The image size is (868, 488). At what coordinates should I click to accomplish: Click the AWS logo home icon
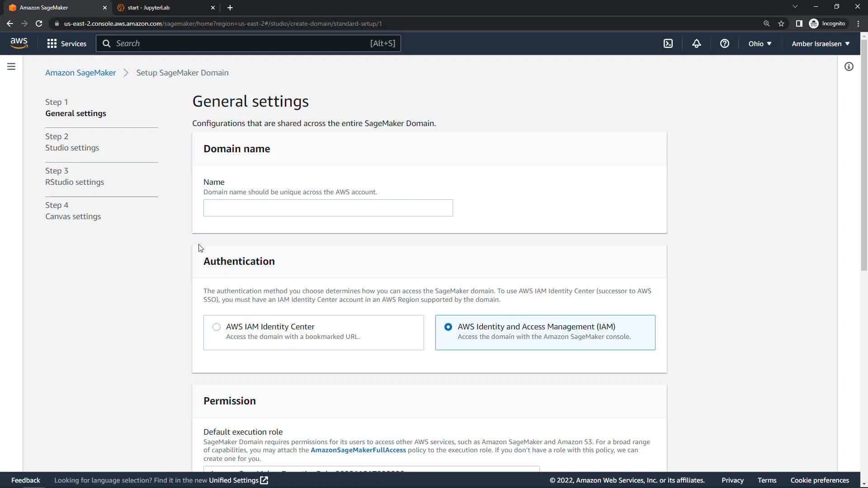(19, 43)
